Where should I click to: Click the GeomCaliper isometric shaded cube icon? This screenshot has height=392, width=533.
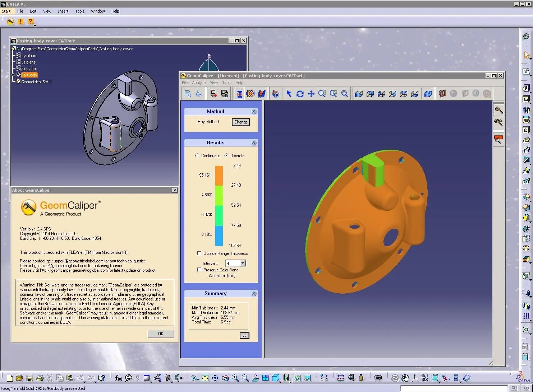(428, 94)
